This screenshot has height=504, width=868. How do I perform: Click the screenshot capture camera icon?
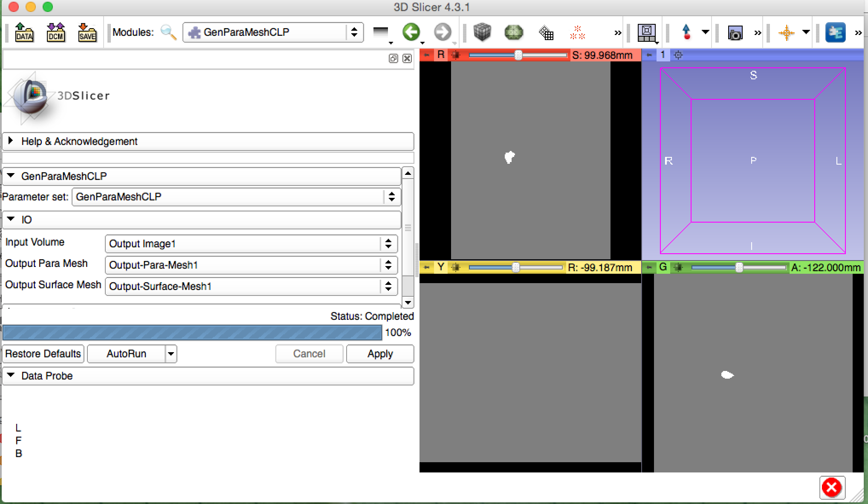point(735,33)
